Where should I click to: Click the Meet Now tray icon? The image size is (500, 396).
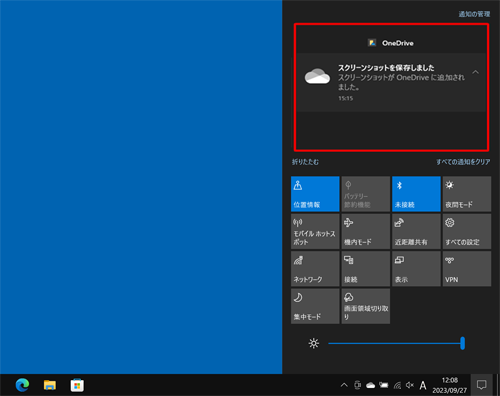(358, 385)
